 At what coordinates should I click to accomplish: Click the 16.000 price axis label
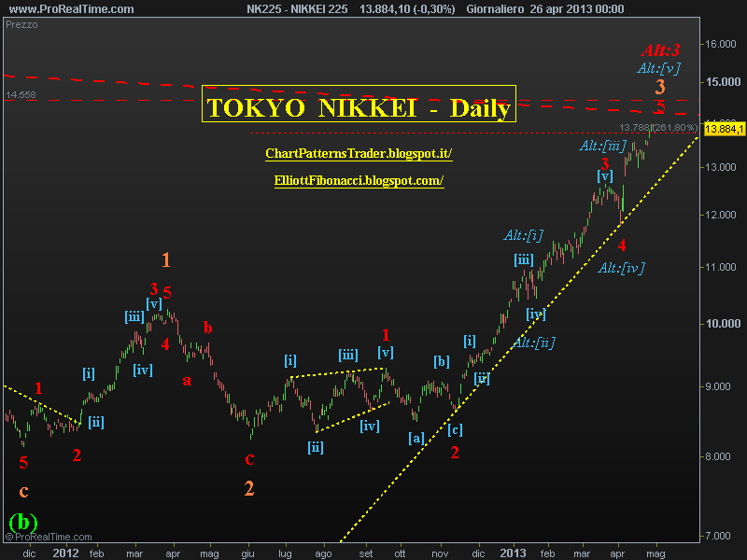[721, 44]
